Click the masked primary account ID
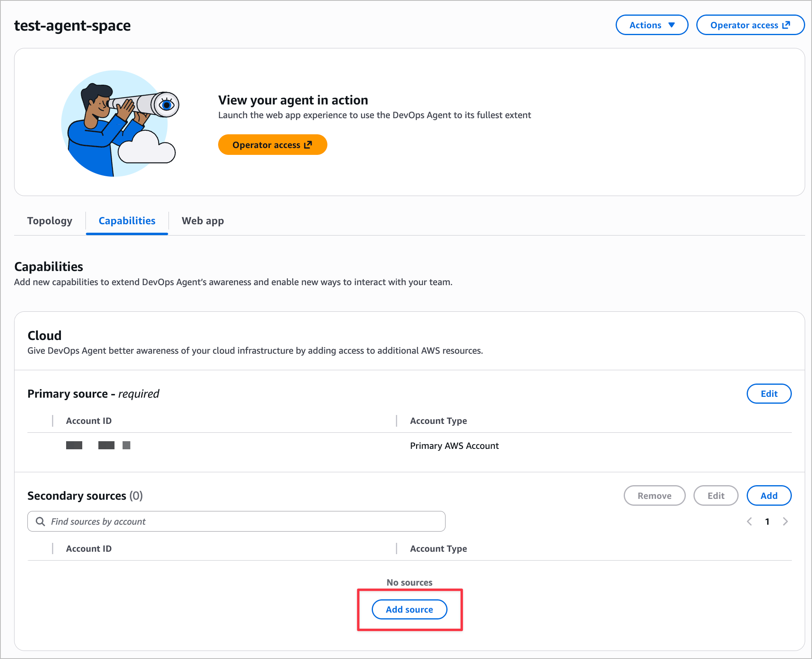 [x=98, y=445]
